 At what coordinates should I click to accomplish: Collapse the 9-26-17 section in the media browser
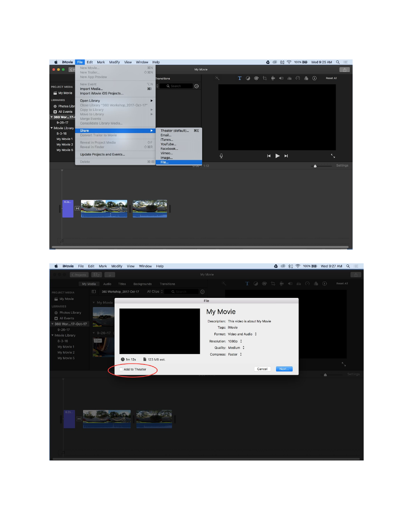(94, 333)
